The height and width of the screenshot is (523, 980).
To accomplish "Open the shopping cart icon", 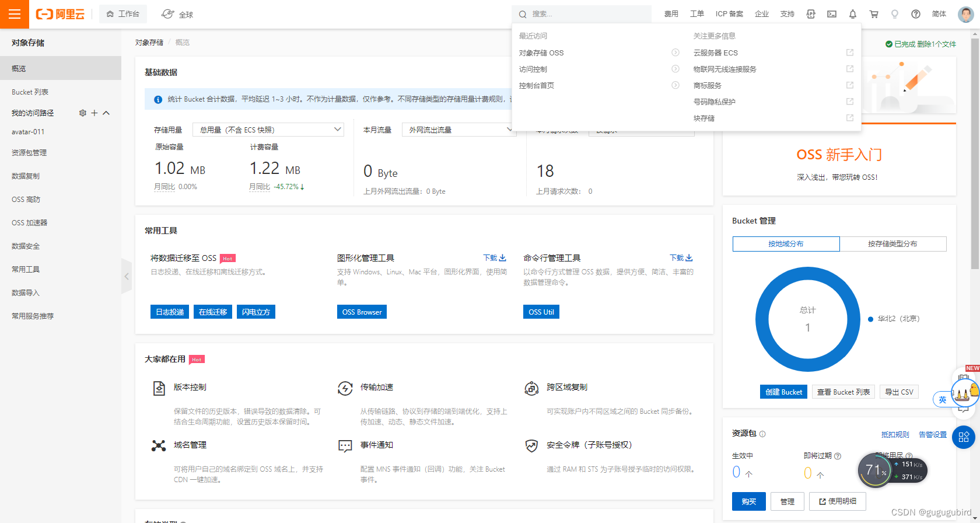I will tap(874, 14).
